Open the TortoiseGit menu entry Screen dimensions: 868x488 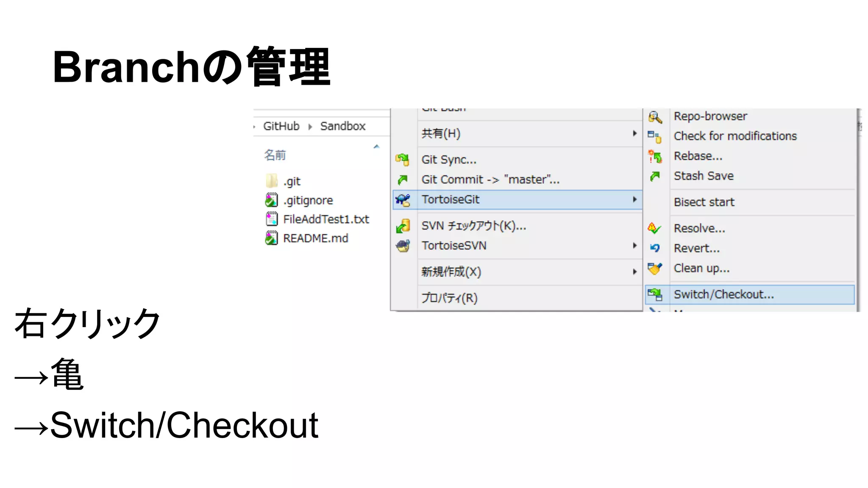pyautogui.click(x=517, y=200)
